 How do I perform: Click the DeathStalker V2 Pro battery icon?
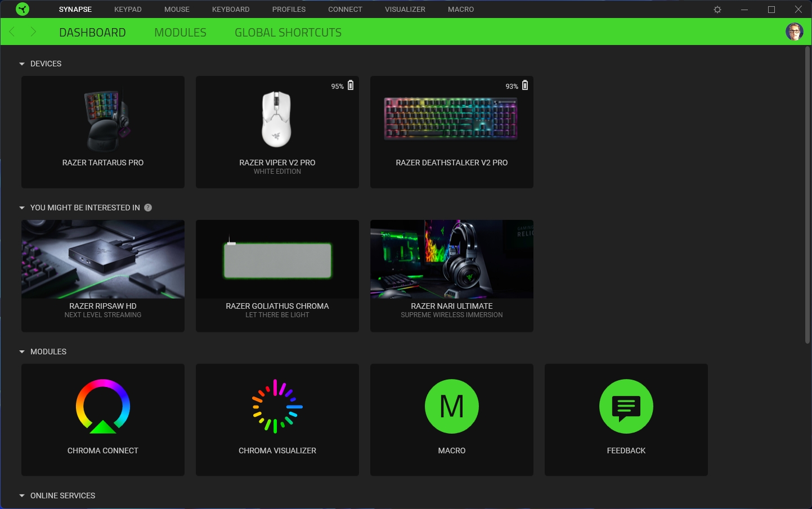525,85
